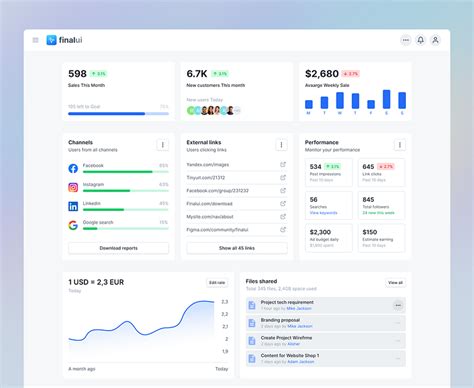474x388 pixels.
Task: Click Mike Jackson link under Branding proposal
Action: 300,326
